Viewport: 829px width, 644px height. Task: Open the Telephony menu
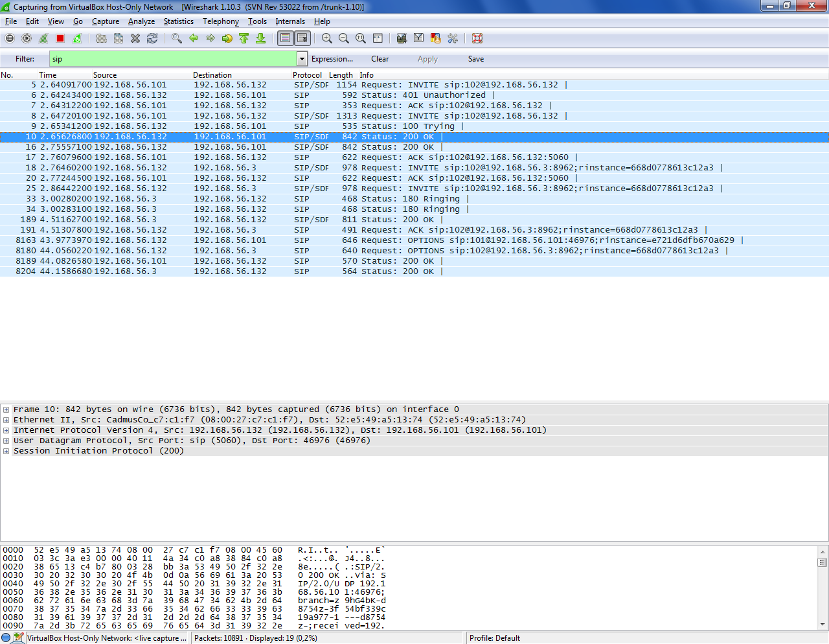pos(220,21)
